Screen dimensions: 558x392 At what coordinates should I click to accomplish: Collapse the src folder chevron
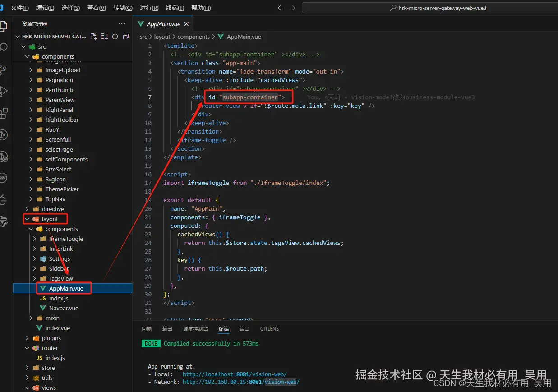24,46
